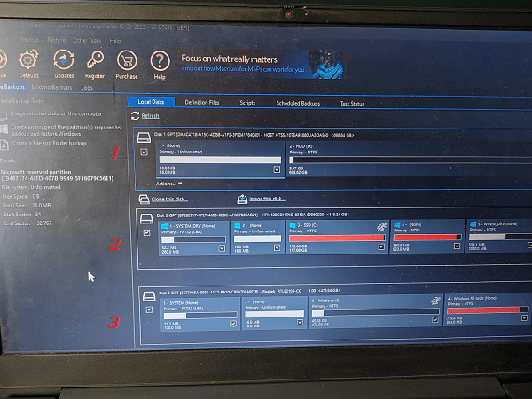Click Windows flag icon on WINRE_DRV partition
Viewport: 532px width, 399px height.
point(473,224)
